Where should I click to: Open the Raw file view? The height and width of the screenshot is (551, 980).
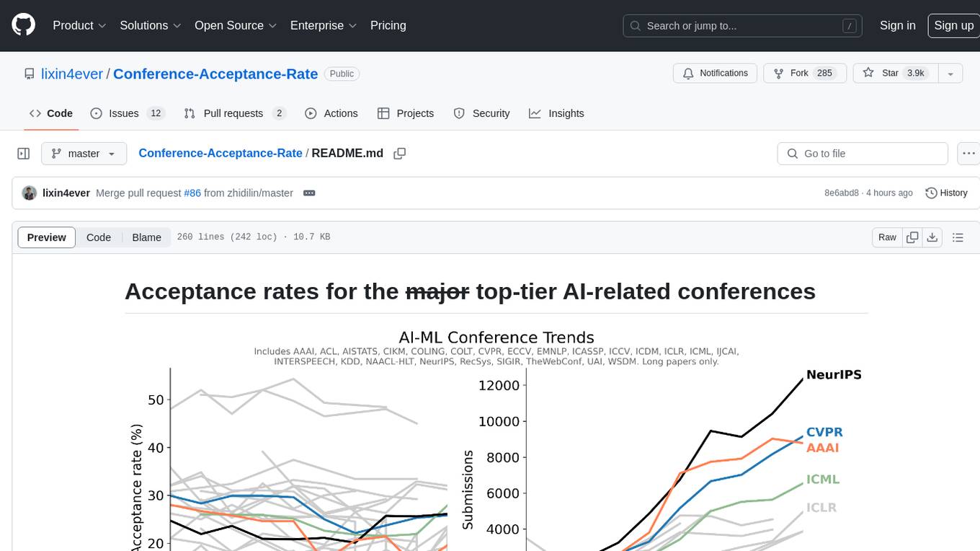tap(887, 237)
